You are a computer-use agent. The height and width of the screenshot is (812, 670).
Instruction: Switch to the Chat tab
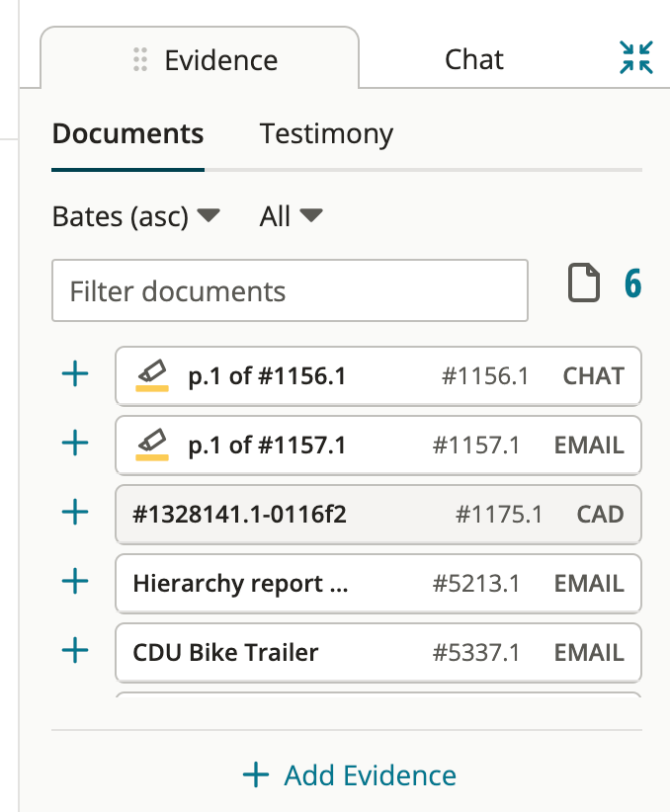[x=473, y=59]
